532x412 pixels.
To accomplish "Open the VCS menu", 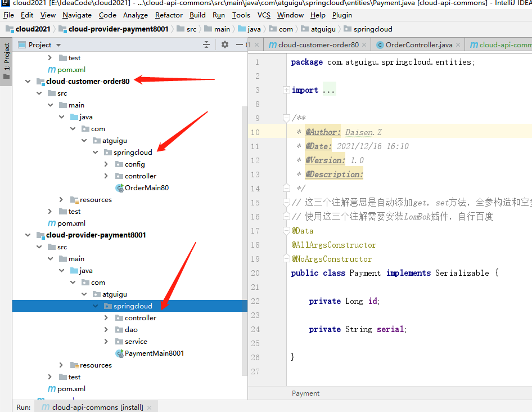I will pos(264,15).
